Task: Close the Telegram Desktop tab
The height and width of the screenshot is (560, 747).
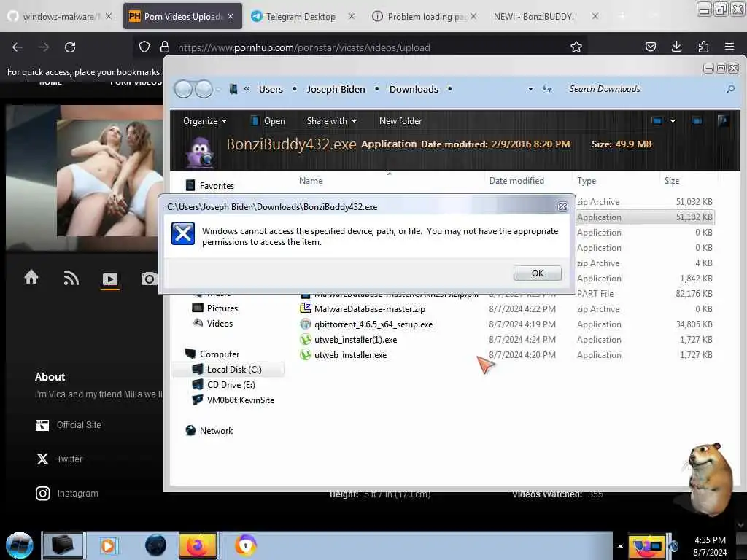Action: click(351, 16)
